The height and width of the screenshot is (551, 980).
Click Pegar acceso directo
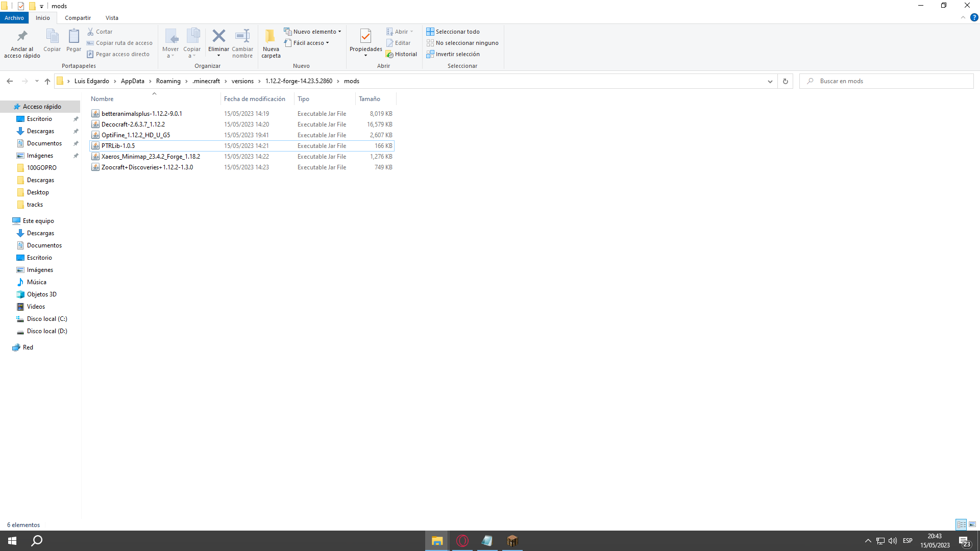coord(118,54)
